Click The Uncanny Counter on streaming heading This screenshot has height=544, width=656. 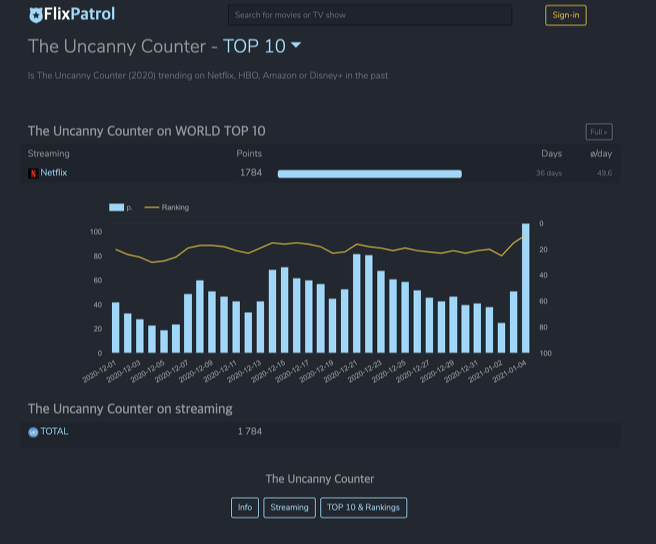point(130,409)
